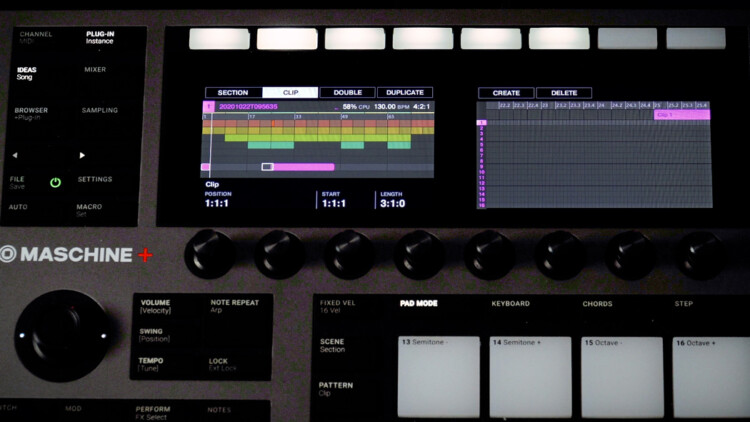Click the 130.00 BPM tempo readout
Screen dimensions: 750x422
coord(391,106)
